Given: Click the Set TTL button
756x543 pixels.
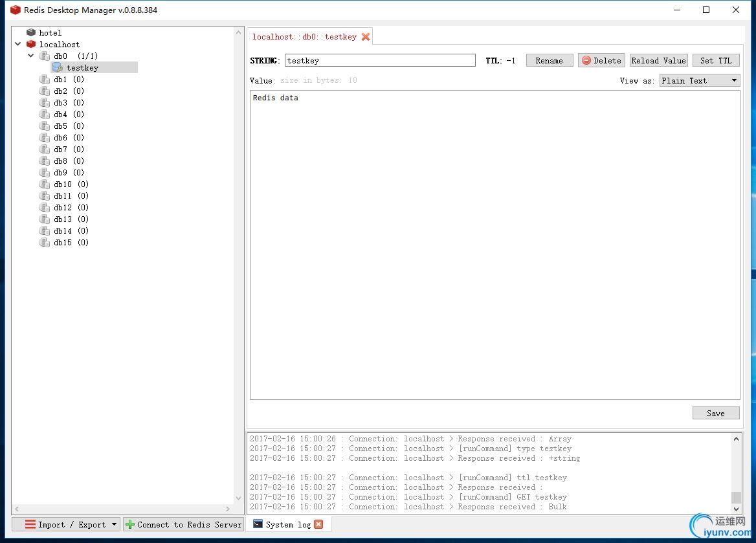Looking at the screenshot, I should (x=715, y=60).
